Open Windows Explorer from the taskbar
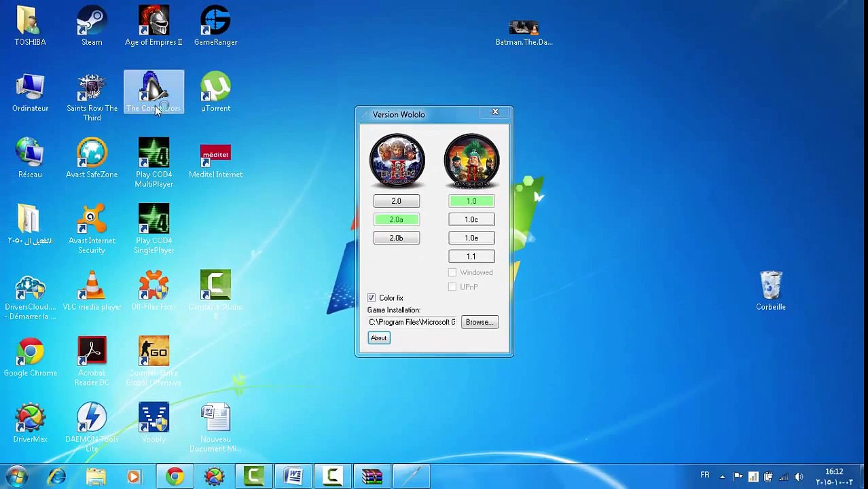 (x=96, y=477)
